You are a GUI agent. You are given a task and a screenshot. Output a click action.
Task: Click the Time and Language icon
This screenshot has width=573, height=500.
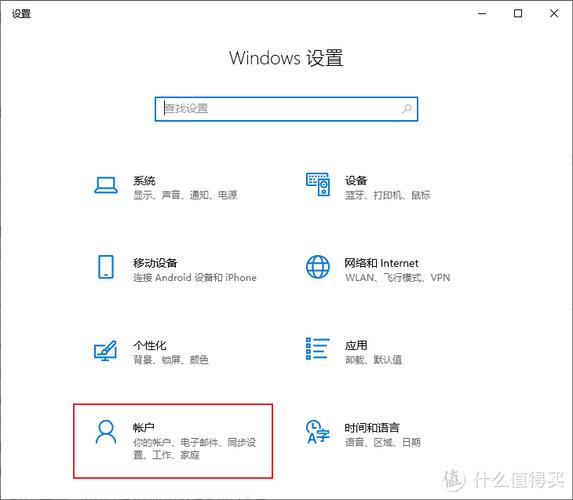tap(318, 432)
